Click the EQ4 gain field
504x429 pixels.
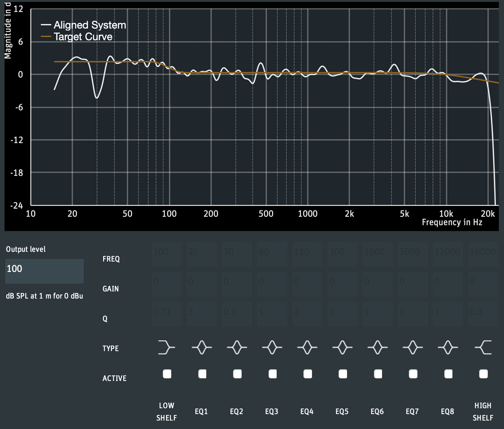pyautogui.click(x=307, y=284)
